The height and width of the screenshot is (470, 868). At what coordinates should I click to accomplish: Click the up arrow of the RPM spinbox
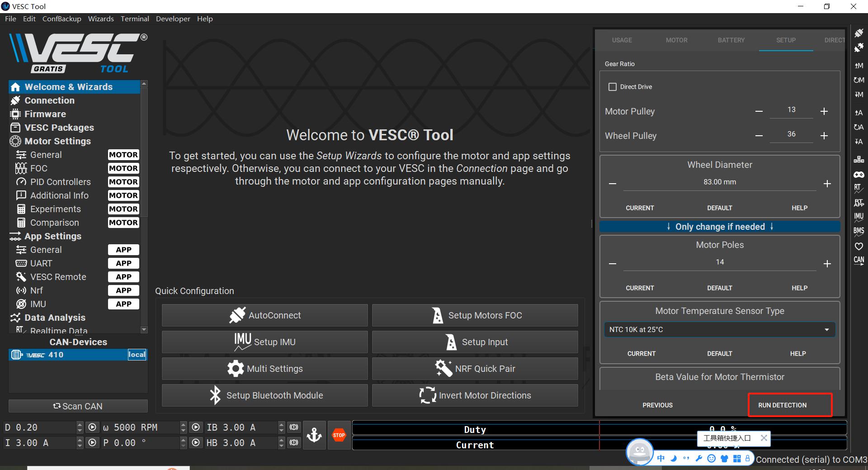click(183, 425)
